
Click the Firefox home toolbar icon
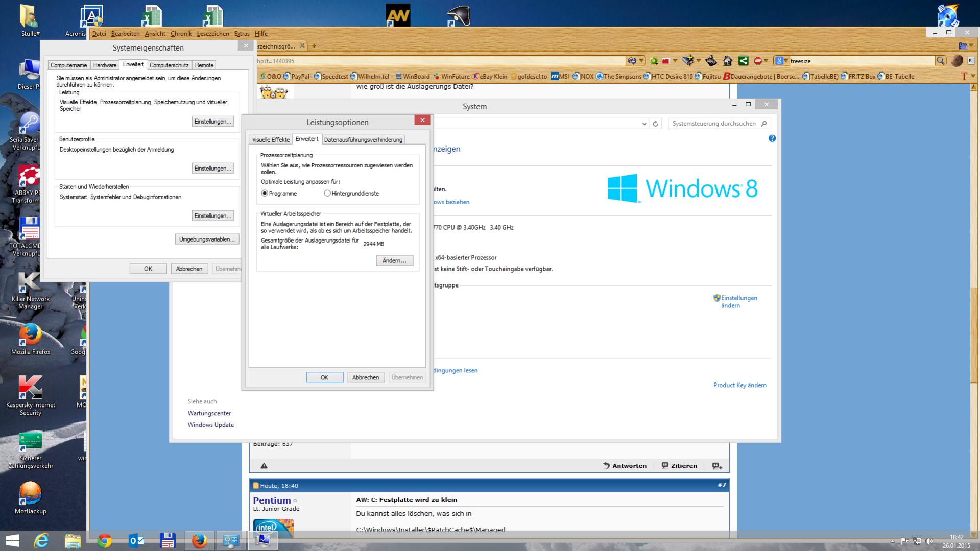(x=728, y=61)
